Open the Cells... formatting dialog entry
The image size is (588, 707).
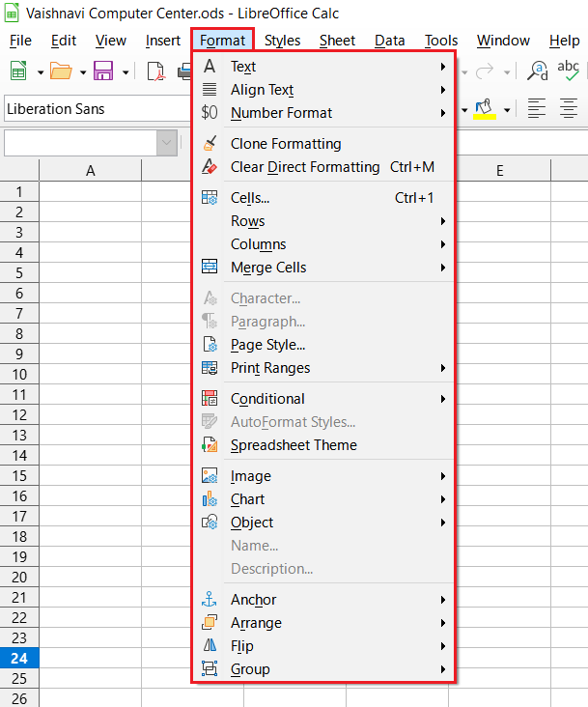324,198
